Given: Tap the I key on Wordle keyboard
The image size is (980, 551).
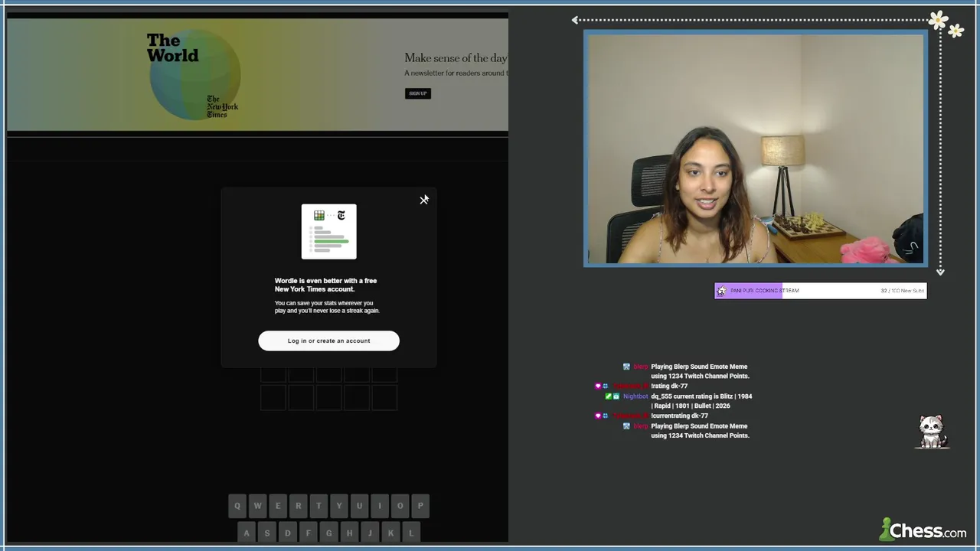Looking at the screenshot, I should pyautogui.click(x=380, y=506).
